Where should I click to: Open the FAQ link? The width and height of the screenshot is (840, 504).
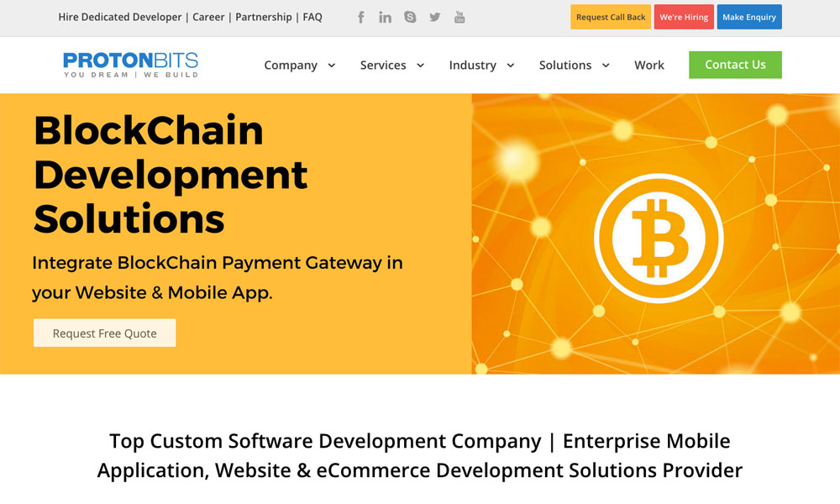click(312, 17)
